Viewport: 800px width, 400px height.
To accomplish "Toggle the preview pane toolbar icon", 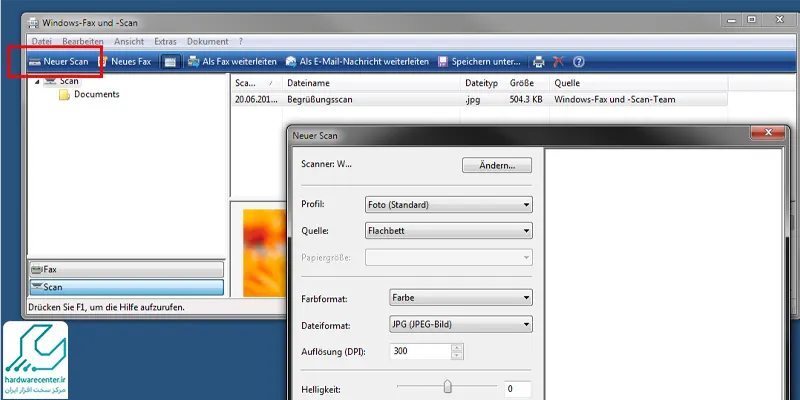I will coord(170,62).
